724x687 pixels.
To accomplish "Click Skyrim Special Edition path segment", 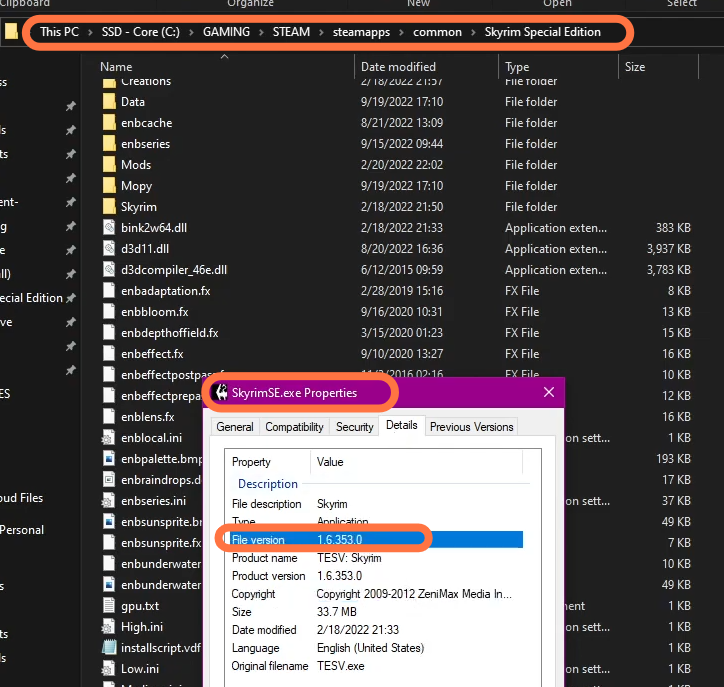I will 543,32.
